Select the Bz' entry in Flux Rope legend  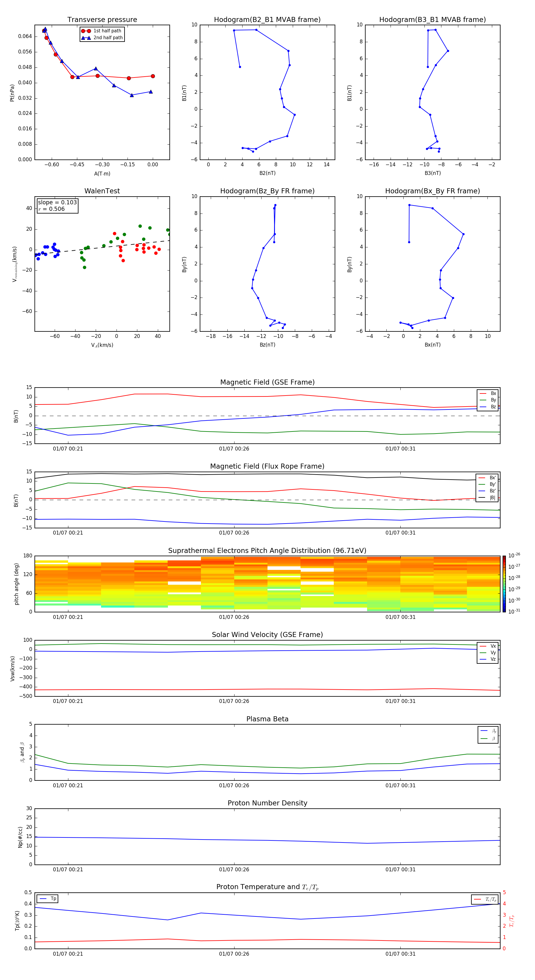pyautogui.click(x=487, y=491)
